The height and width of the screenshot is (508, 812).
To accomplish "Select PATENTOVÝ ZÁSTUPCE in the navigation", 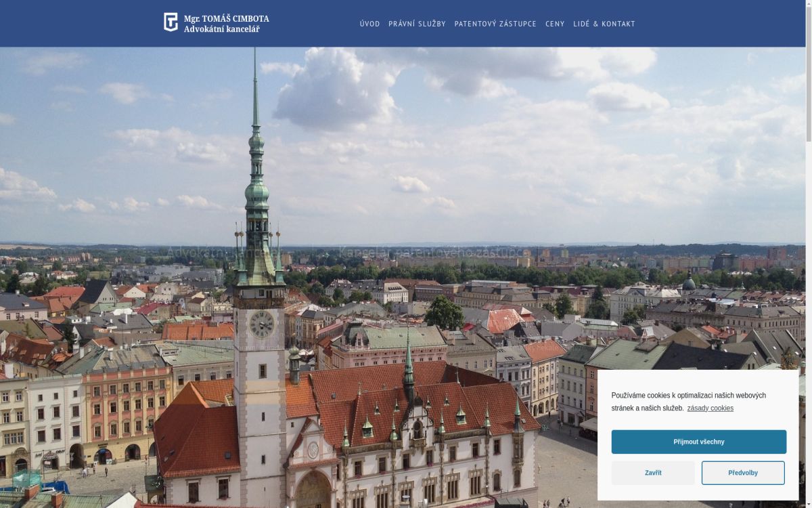I will click(495, 24).
